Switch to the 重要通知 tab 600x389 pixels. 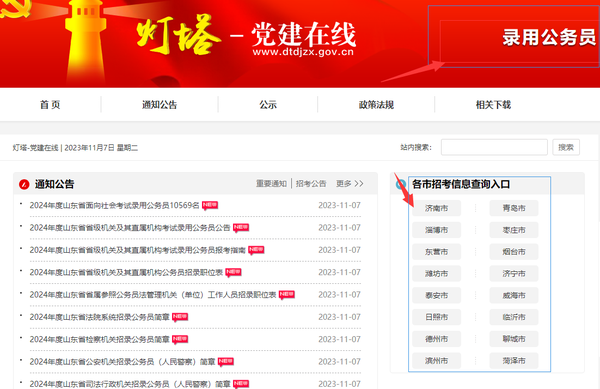click(x=271, y=184)
